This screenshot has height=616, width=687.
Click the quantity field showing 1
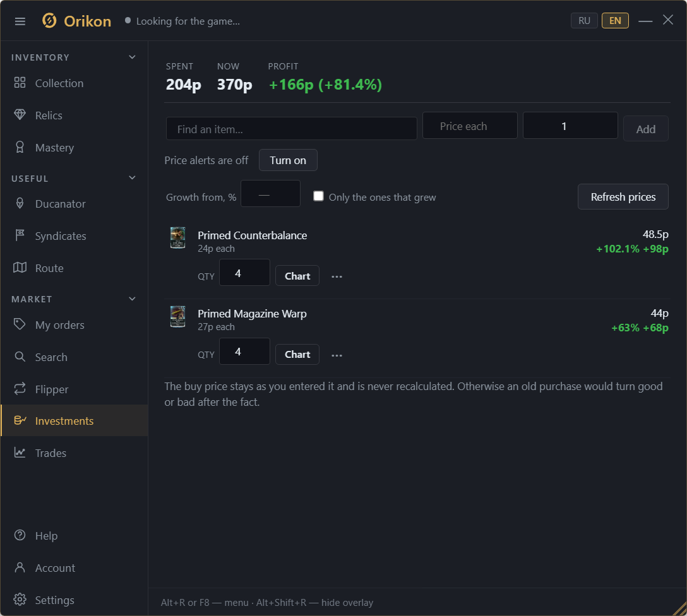pyautogui.click(x=570, y=126)
